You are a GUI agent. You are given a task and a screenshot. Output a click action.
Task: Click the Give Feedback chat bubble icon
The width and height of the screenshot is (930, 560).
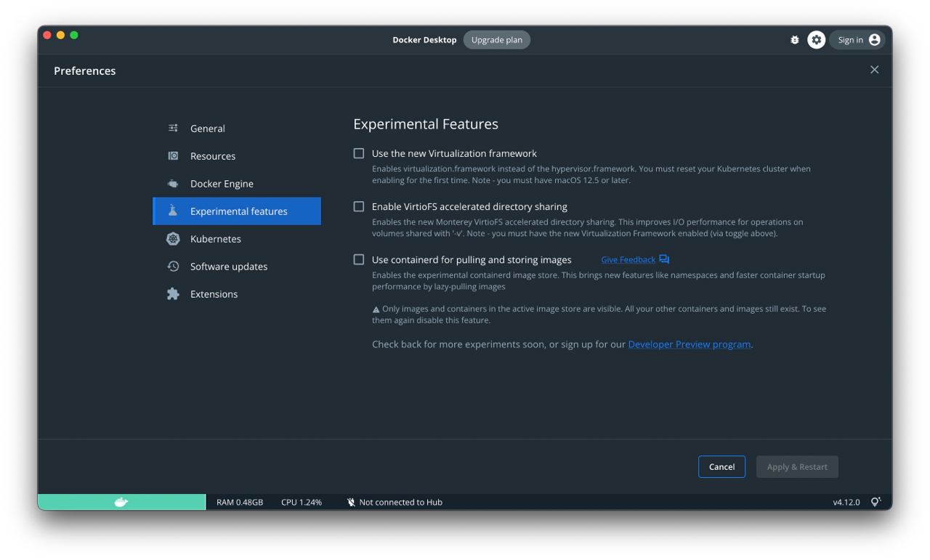[664, 259]
